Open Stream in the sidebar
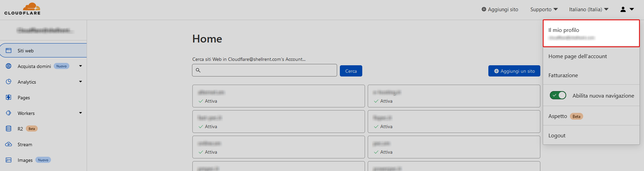The image size is (644, 171). [x=43, y=144]
